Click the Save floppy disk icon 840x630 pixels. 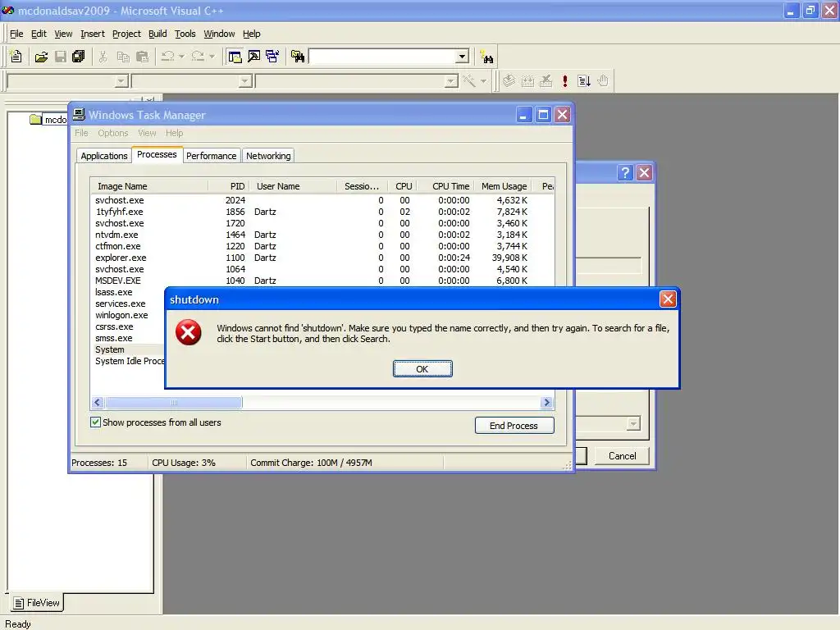[x=61, y=57]
